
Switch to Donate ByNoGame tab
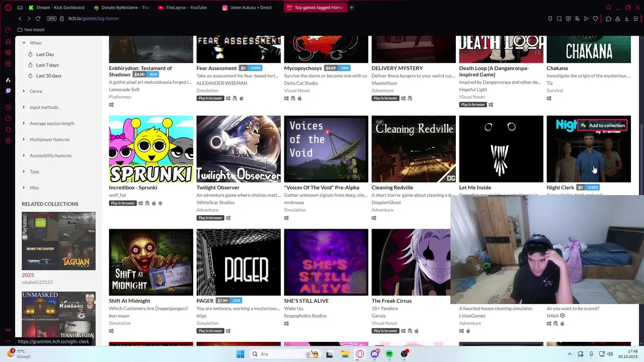click(x=122, y=8)
